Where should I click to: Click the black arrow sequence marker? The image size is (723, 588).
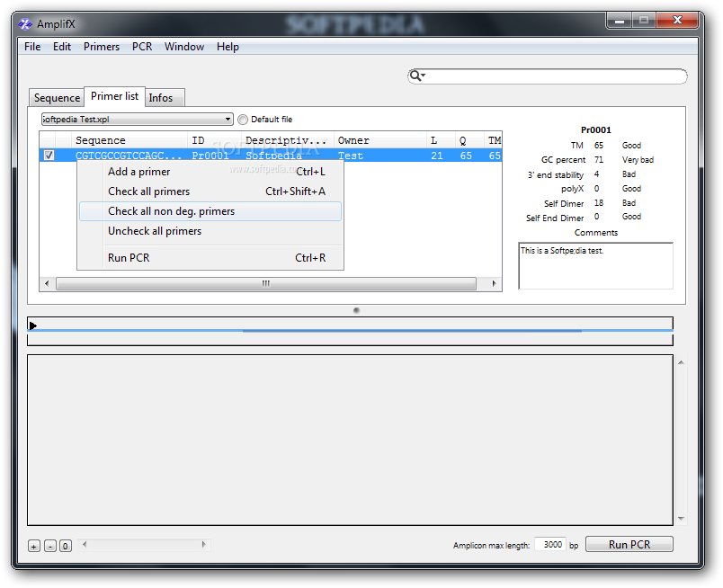point(32,325)
